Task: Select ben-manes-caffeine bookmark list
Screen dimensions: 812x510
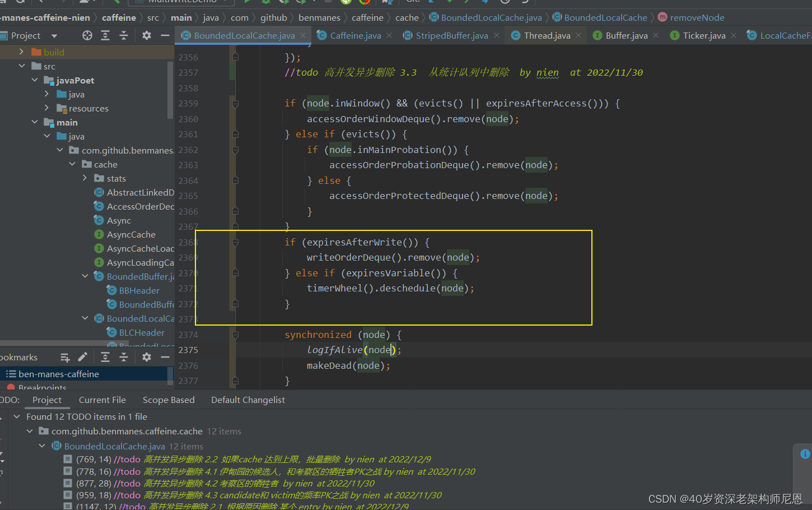Action: (x=59, y=374)
